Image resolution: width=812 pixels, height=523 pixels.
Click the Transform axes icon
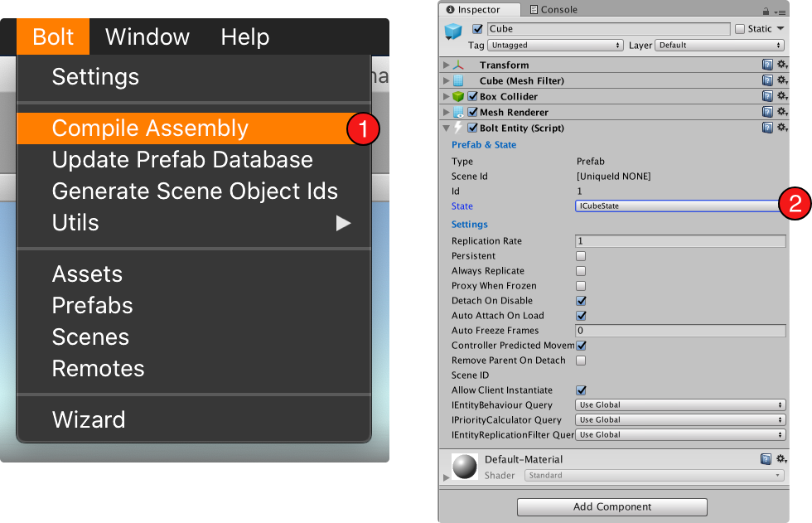point(458,65)
